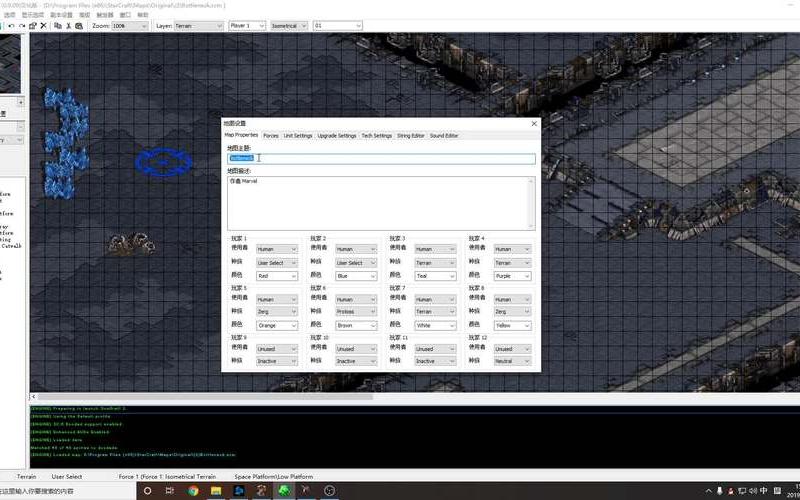Switch to the Forces tab
This screenshot has height=500, width=800.
[x=271, y=135]
